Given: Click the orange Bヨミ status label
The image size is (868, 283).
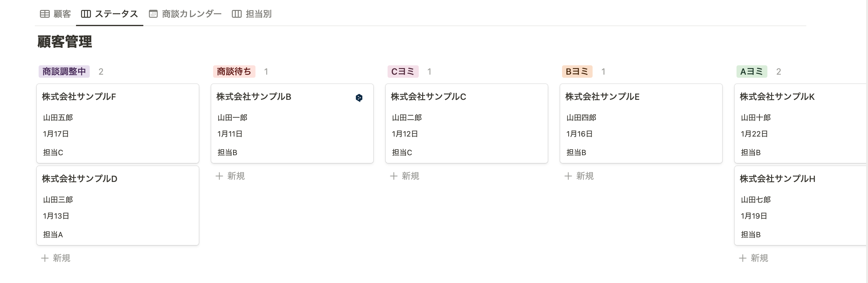Looking at the screenshot, I should click(577, 71).
